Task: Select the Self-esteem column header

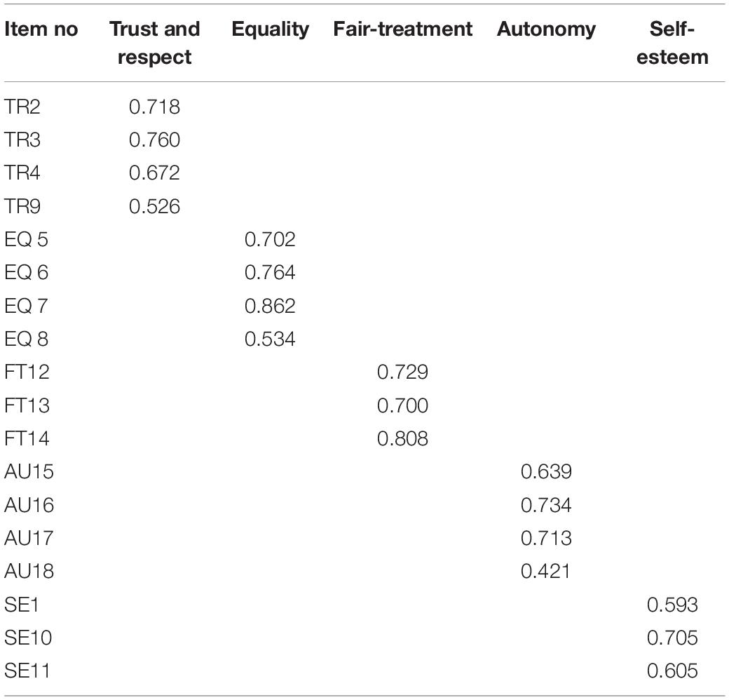Action: tap(672, 43)
